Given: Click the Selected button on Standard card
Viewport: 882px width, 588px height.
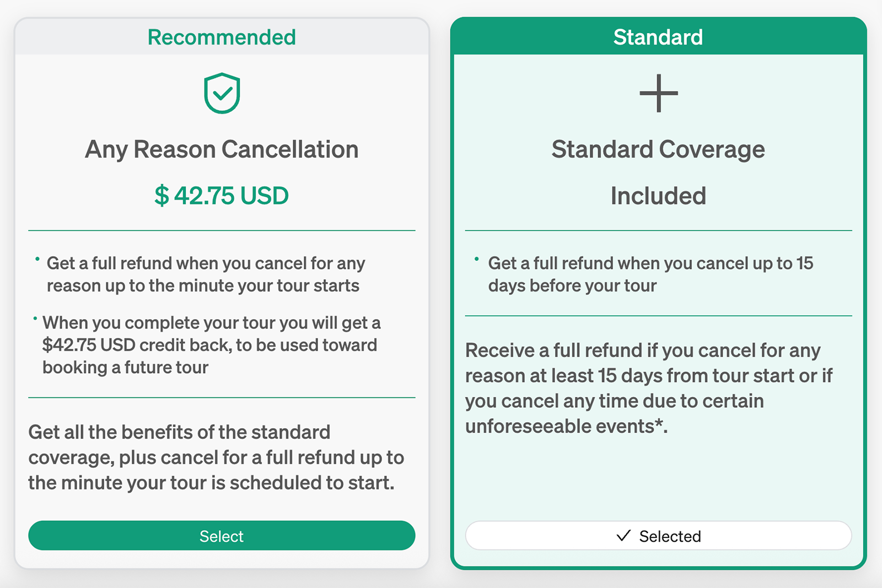Looking at the screenshot, I should coord(658,536).
